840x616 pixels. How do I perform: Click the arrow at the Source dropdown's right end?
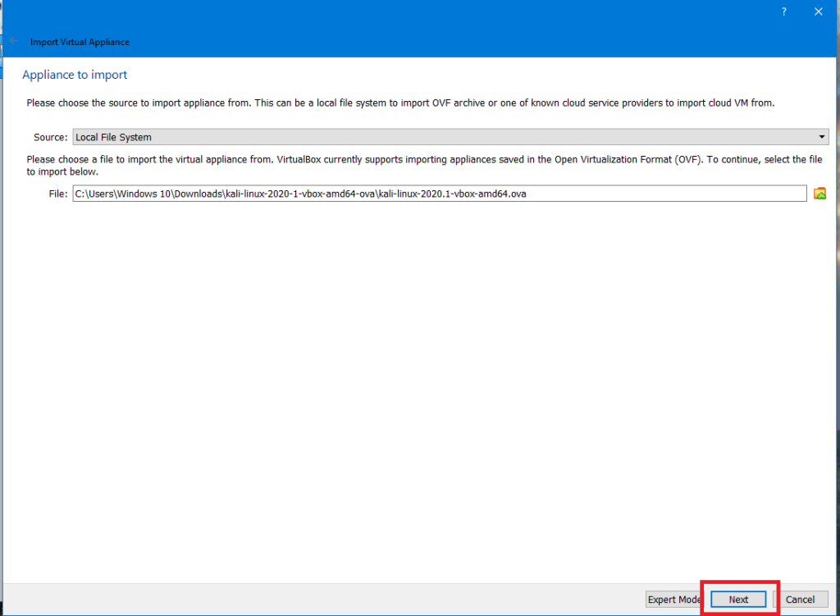822,137
